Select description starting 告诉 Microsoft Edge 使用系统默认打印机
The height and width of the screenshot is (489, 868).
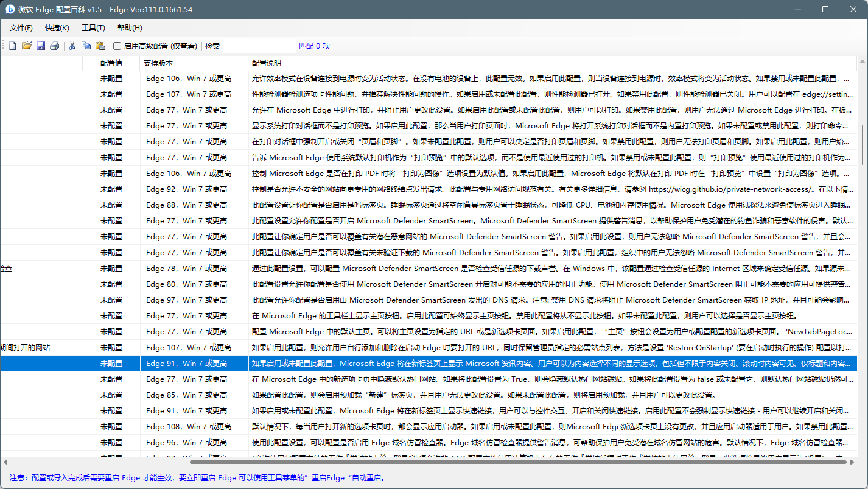(553, 157)
